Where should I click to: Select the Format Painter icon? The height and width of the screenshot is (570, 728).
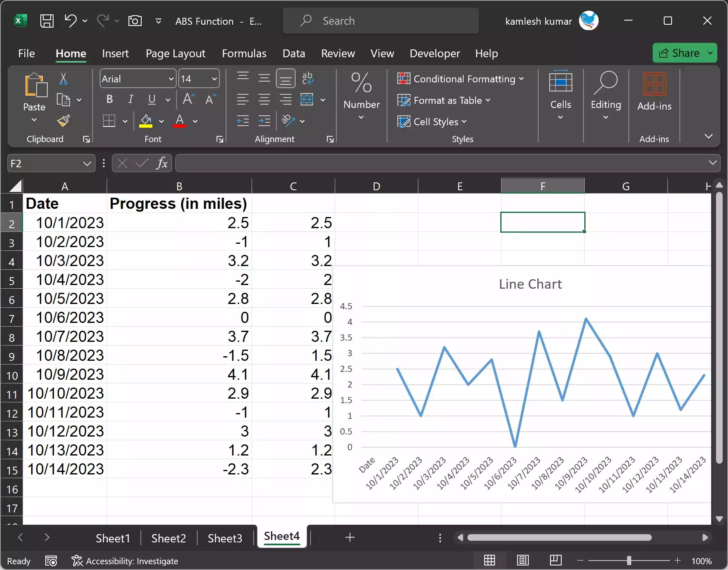click(x=63, y=121)
